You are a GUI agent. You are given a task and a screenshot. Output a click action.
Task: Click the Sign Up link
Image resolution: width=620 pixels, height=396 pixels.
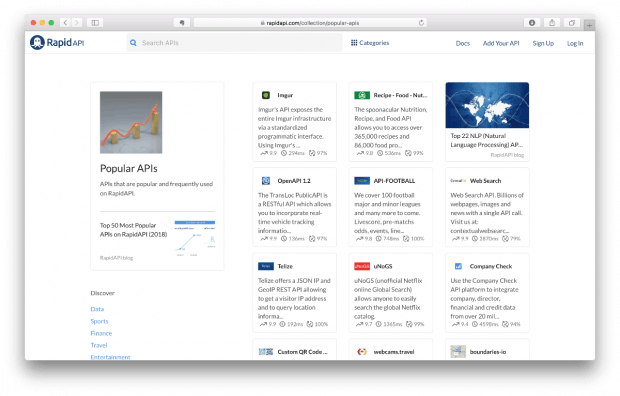543,43
